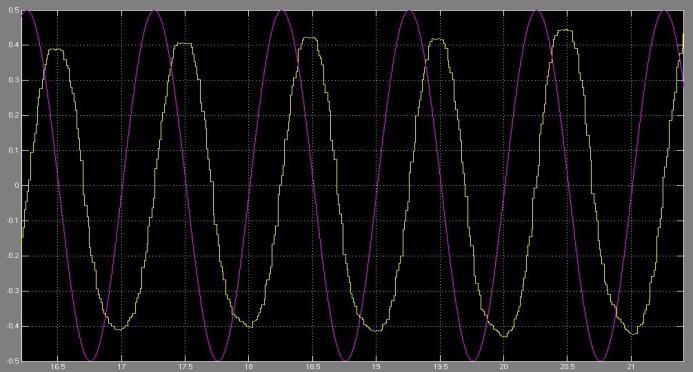Select the purple sine peak between 20 and 20.5
The width and height of the screenshot is (693, 372).
tap(537, 10)
